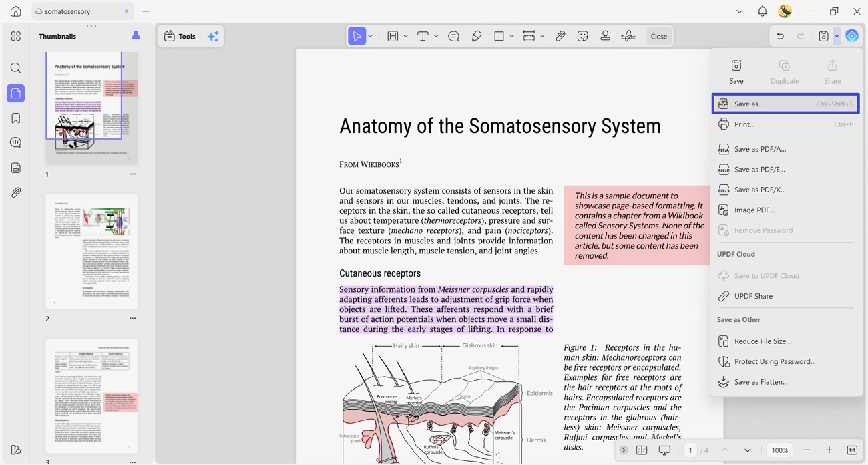The image size is (868, 465).
Task: Open page 2 thumbnail
Action: point(91,252)
